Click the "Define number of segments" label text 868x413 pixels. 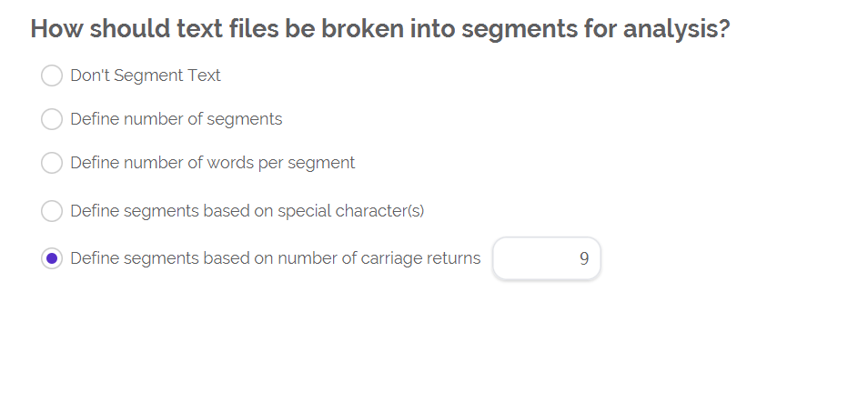(x=177, y=119)
